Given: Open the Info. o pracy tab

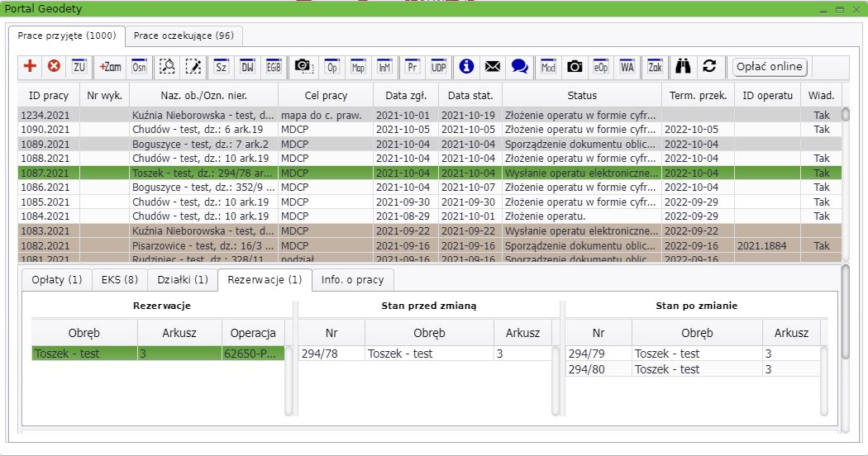Looking at the screenshot, I should [x=352, y=280].
